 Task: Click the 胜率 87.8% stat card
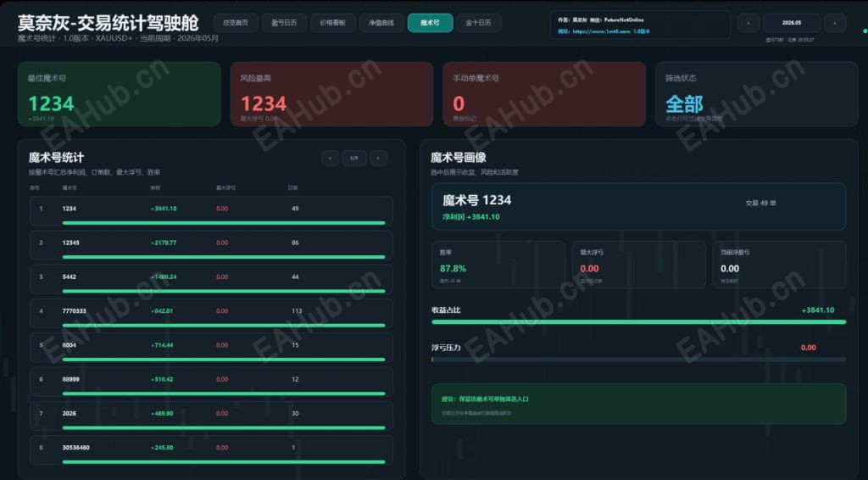pyautogui.click(x=498, y=265)
